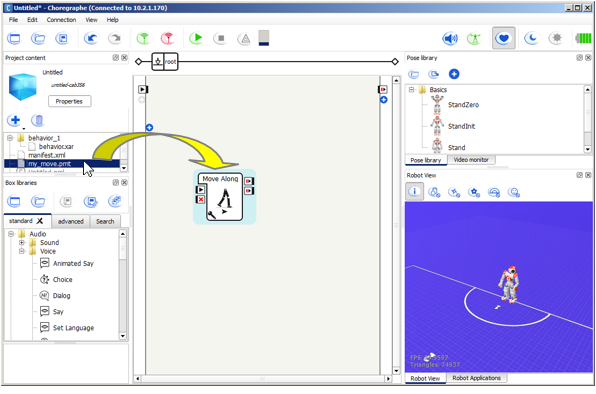Open the Search tab in Box libraries
This screenshot has height=394, width=596.
[x=105, y=221]
